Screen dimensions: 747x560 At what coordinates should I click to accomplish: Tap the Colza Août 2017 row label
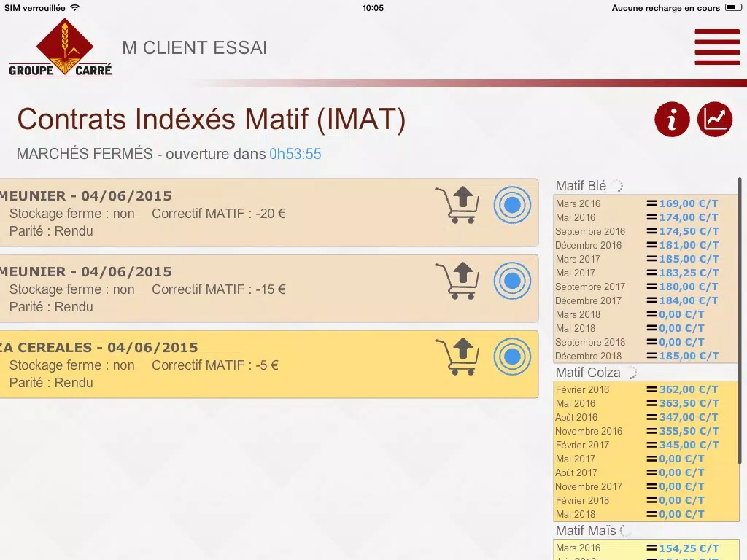(576, 472)
